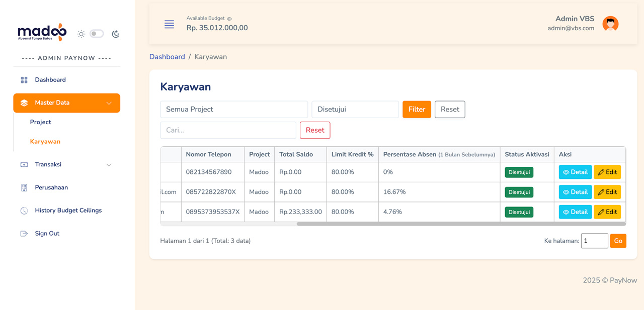Screen dimensions: 644x310
Task: Expand the Transaksi menu chevron
Action: (109, 165)
